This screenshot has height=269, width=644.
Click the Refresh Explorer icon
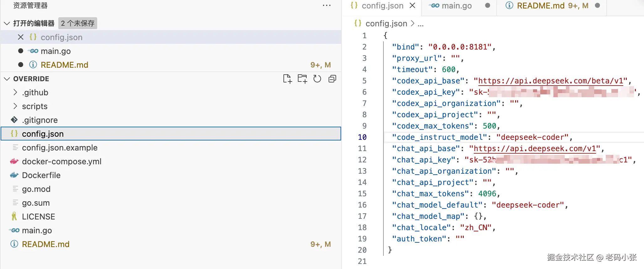(317, 79)
